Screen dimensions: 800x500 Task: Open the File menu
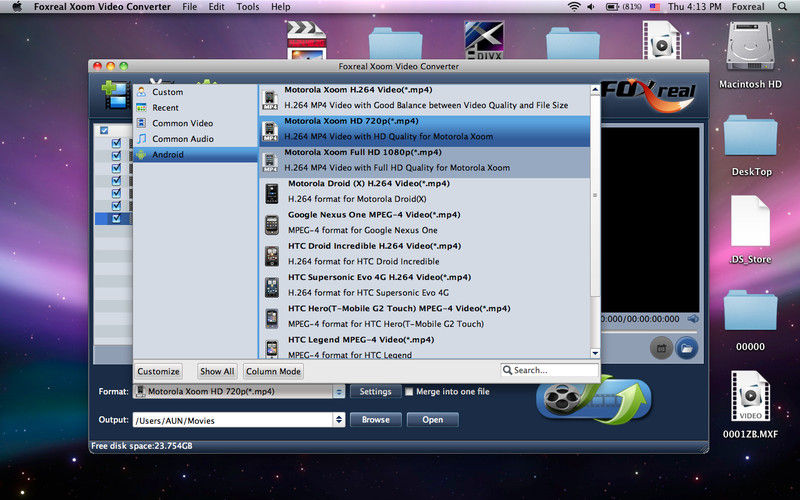pyautogui.click(x=189, y=7)
